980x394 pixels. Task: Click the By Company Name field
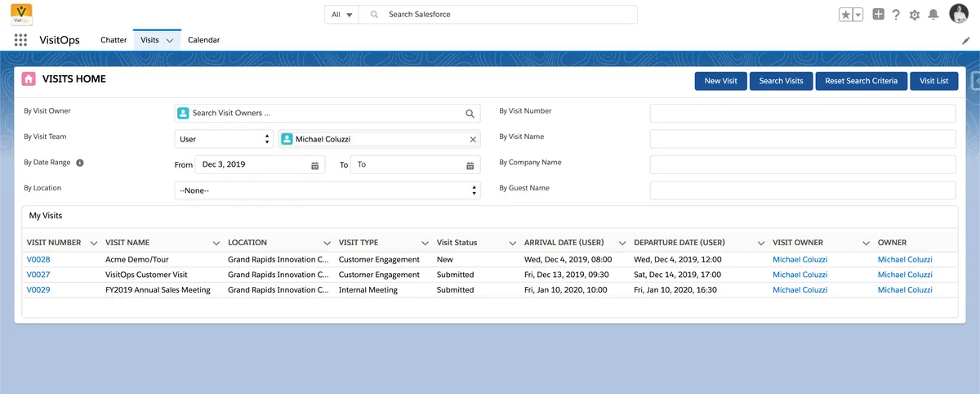coord(803,165)
